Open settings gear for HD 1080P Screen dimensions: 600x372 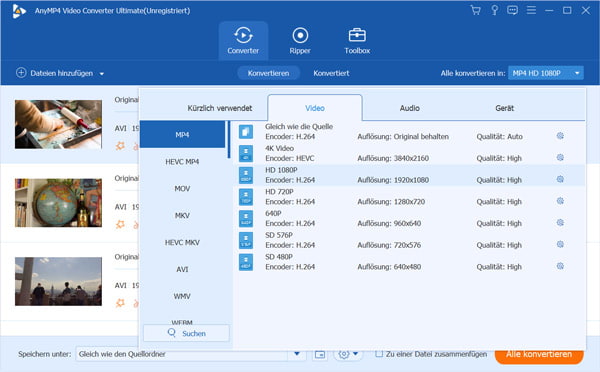pos(560,179)
